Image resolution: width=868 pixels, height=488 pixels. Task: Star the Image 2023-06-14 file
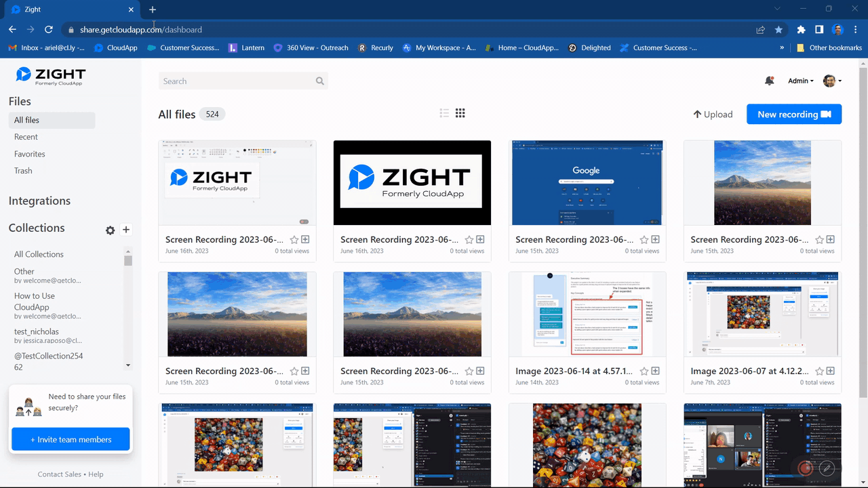click(644, 371)
